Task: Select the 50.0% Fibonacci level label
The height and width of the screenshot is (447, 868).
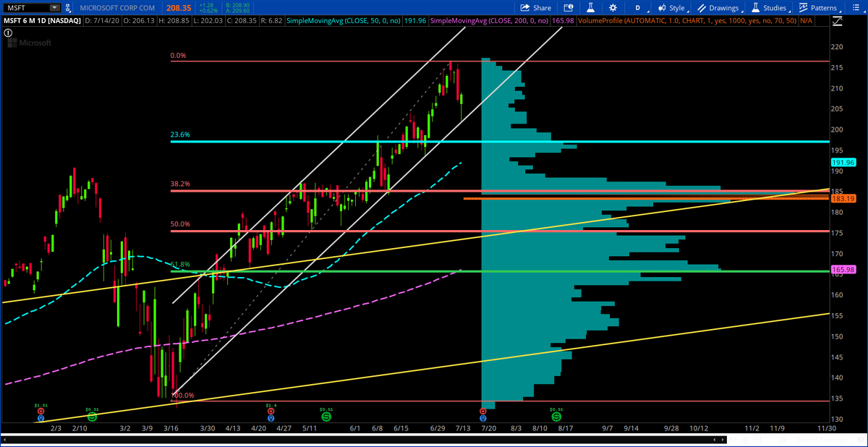Action: (x=179, y=224)
